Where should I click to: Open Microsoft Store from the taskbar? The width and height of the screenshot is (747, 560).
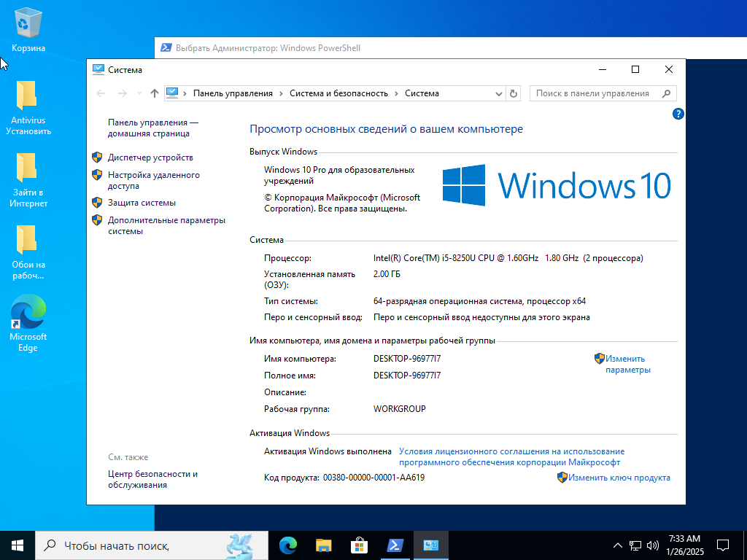(x=359, y=545)
